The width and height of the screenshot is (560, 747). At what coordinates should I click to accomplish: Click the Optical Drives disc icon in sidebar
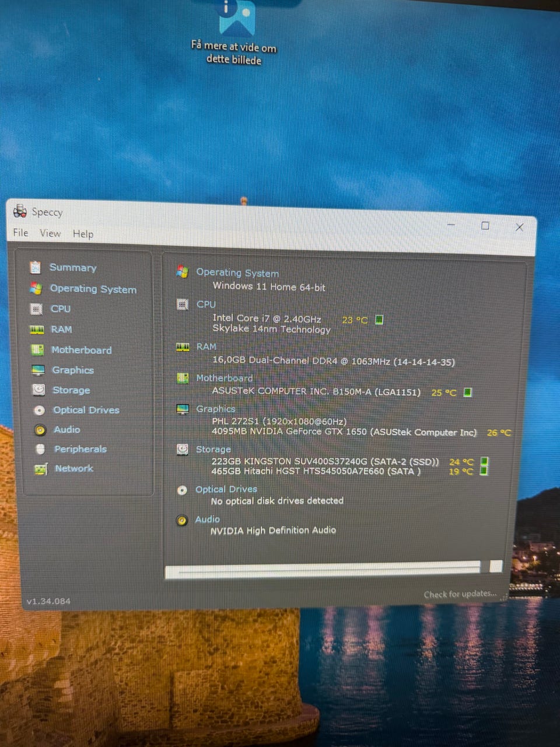39,410
